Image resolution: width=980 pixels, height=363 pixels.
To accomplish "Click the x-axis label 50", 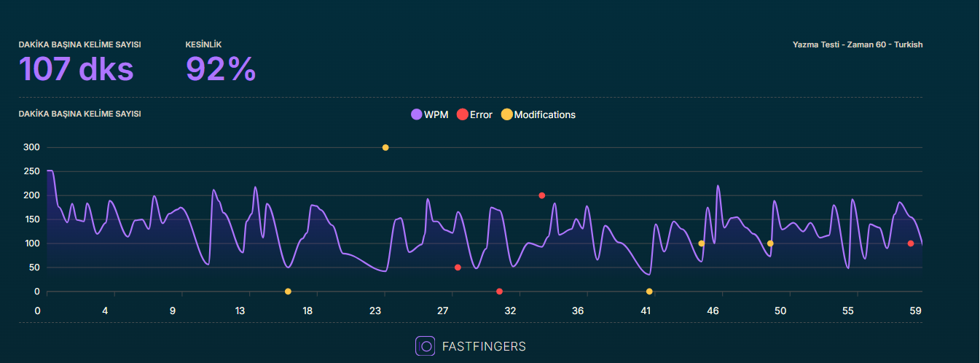I will click(780, 311).
